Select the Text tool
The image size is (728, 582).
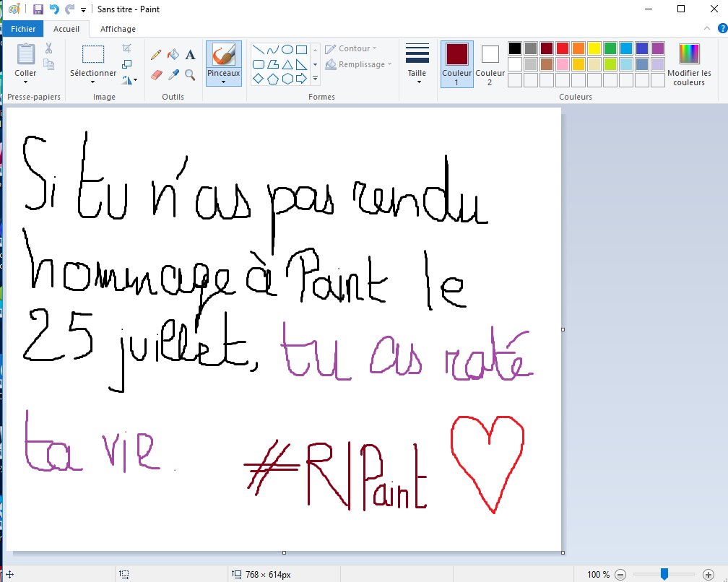[x=191, y=55]
